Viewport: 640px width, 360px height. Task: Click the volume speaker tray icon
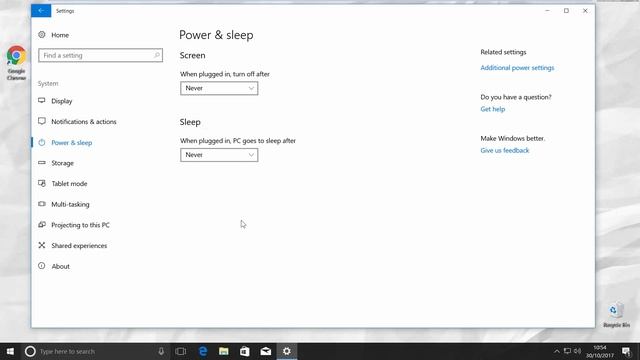(578, 351)
